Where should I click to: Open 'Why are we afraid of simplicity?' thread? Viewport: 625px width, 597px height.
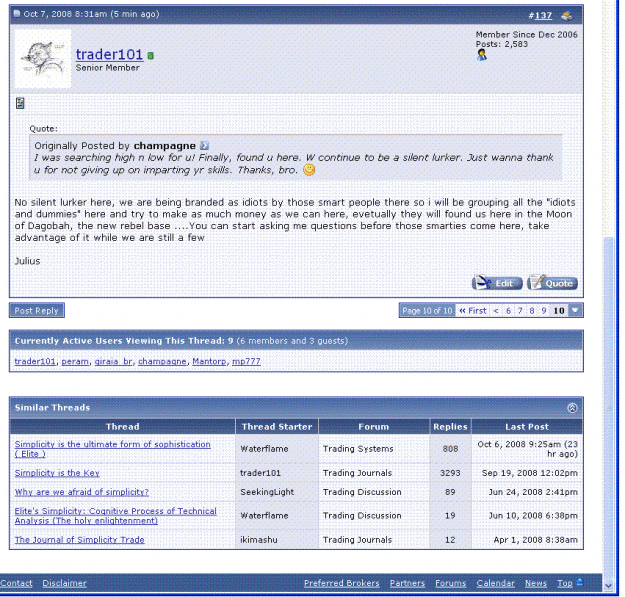tap(82, 492)
